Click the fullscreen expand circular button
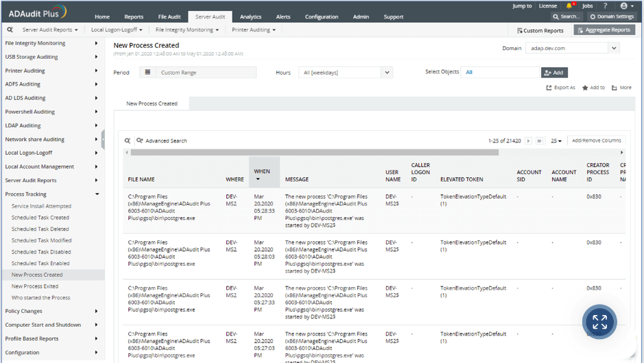The image size is (644, 363). coord(599,322)
